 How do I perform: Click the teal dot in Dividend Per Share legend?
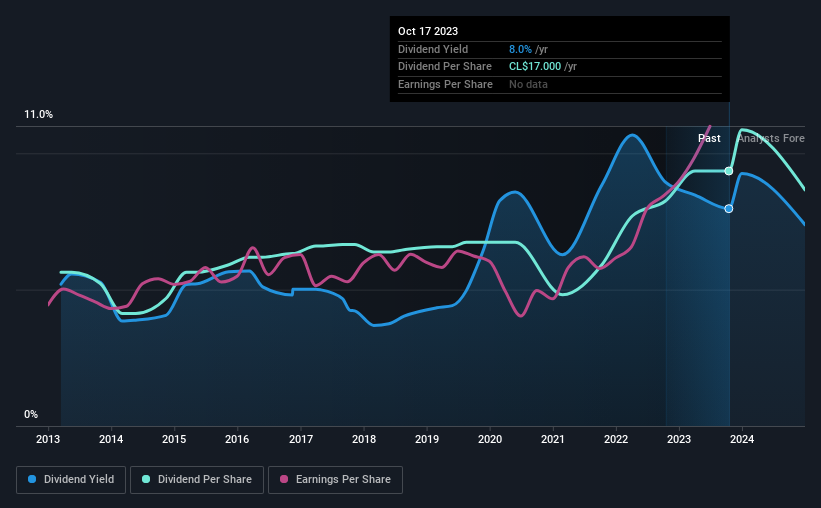click(x=146, y=479)
